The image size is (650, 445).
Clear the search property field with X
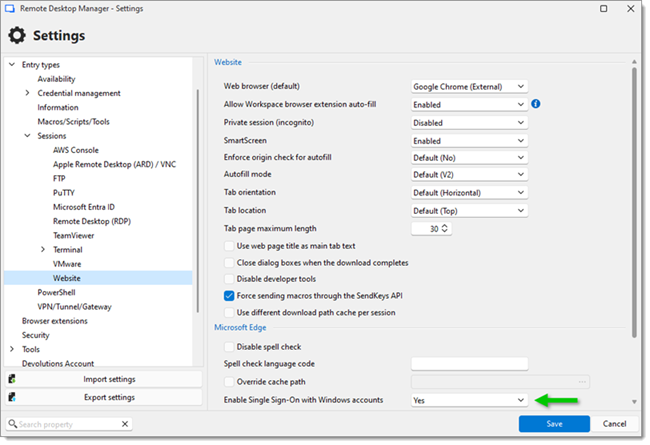pyautogui.click(x=125, y=424)
